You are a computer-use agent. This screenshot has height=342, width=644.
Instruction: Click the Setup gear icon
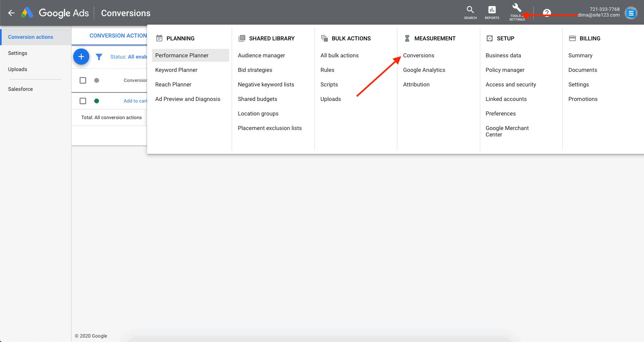click(x=490, y=38)
